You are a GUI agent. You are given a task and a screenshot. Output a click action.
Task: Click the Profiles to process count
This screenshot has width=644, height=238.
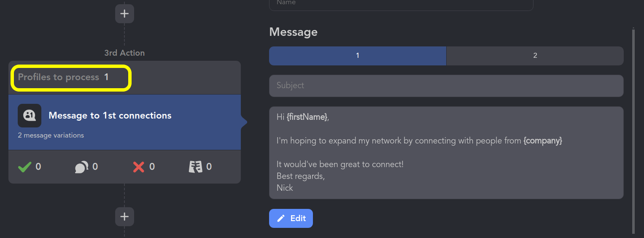point(107,77)
